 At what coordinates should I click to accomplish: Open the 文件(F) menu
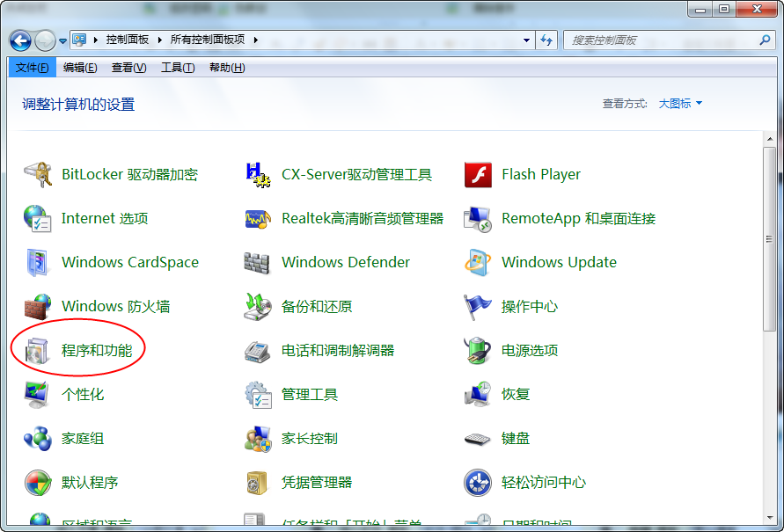(32, 68)
